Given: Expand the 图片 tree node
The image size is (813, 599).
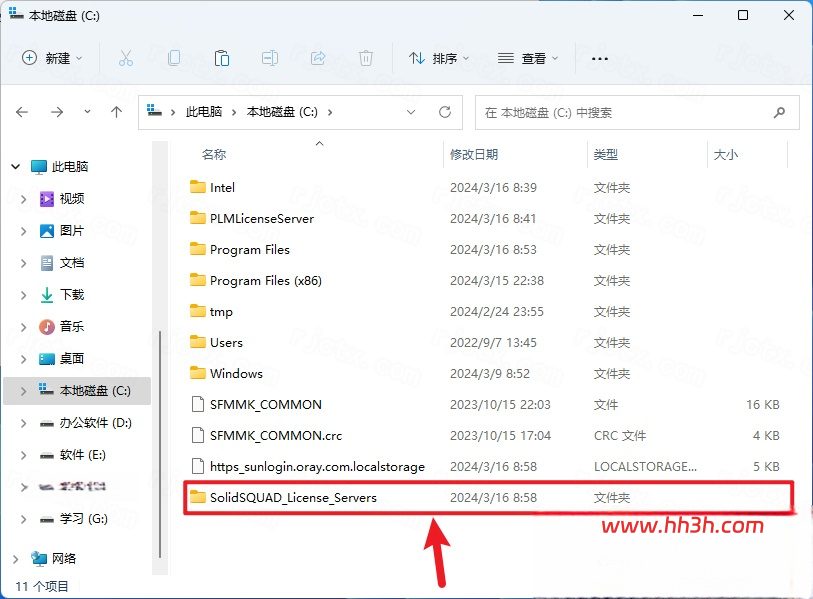Looking at the screenshot, I should click(x=23, y=231).
